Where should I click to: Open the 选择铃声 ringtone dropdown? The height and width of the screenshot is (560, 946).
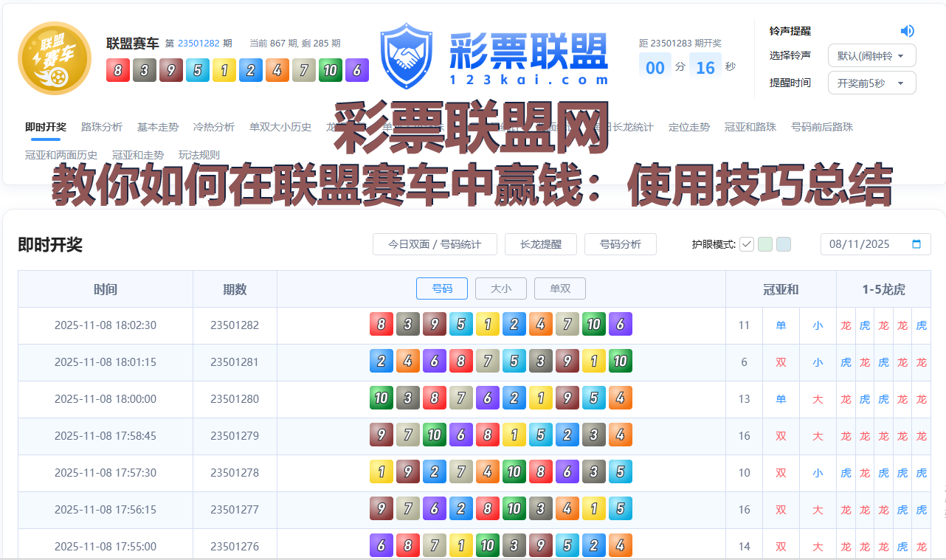[871, 55]
